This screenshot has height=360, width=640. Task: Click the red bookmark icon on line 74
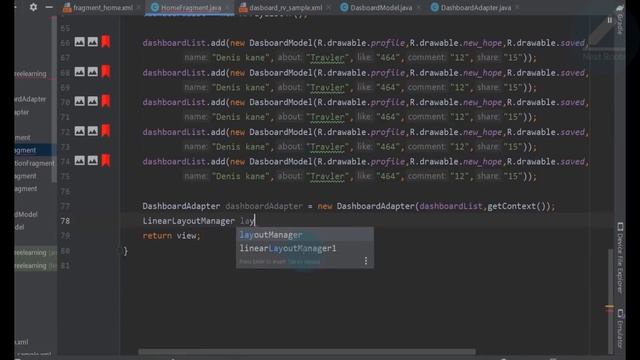coord(106,161)
